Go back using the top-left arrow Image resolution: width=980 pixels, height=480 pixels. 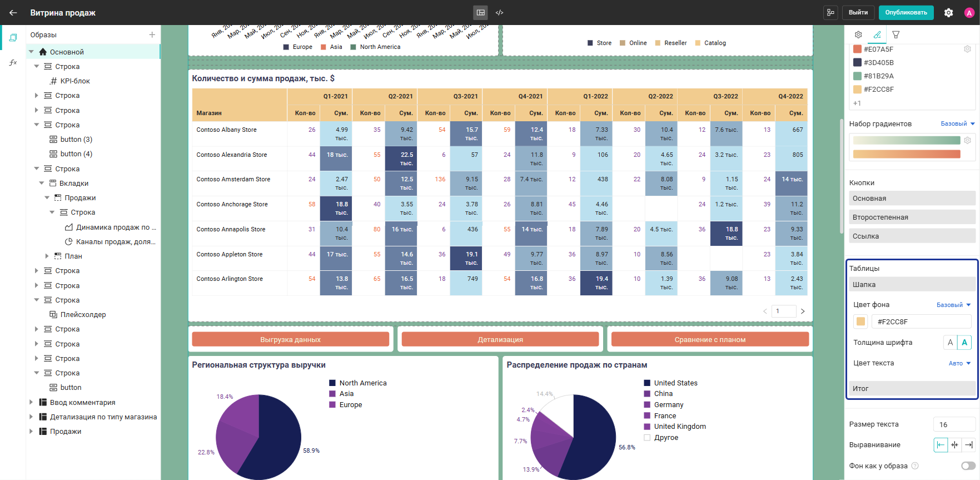(x=13, y=12)
